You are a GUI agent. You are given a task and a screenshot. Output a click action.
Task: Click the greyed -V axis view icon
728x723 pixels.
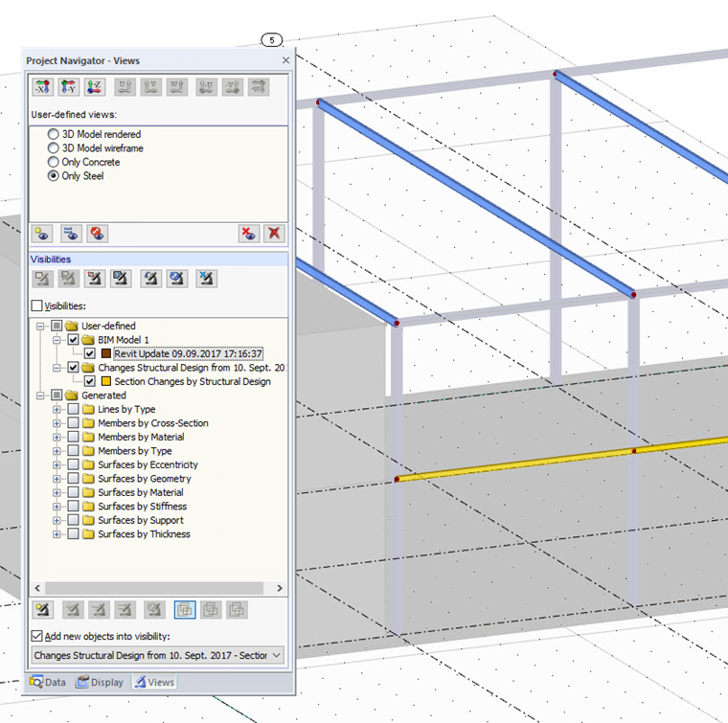[233, 87]
